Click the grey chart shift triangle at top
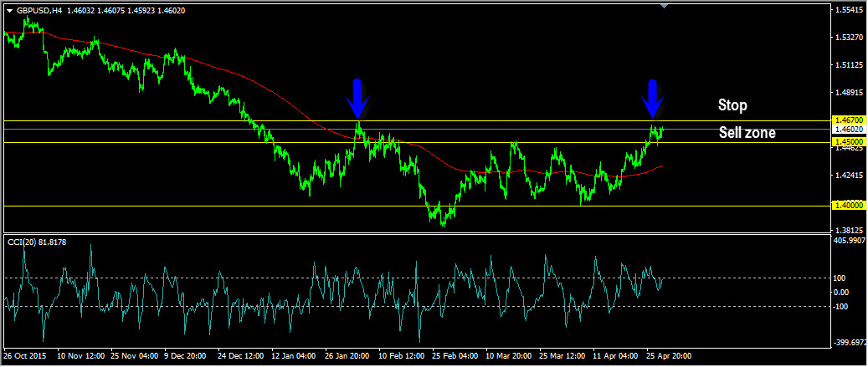Screen dimensions: 868x367 665,6
